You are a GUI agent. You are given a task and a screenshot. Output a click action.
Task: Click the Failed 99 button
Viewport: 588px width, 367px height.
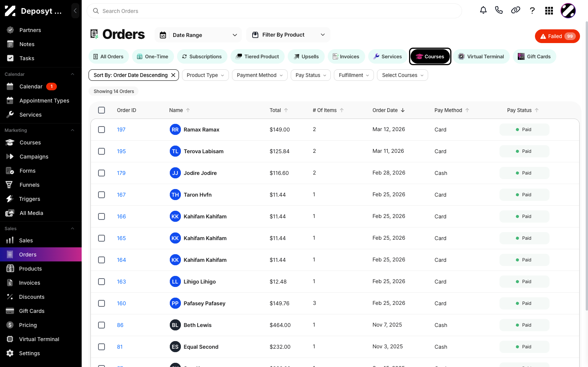[557, 36]
